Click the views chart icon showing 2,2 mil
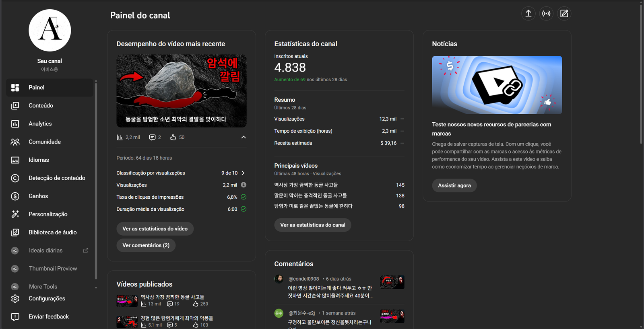Screen dimensions: 644x329 pos(120,138)
